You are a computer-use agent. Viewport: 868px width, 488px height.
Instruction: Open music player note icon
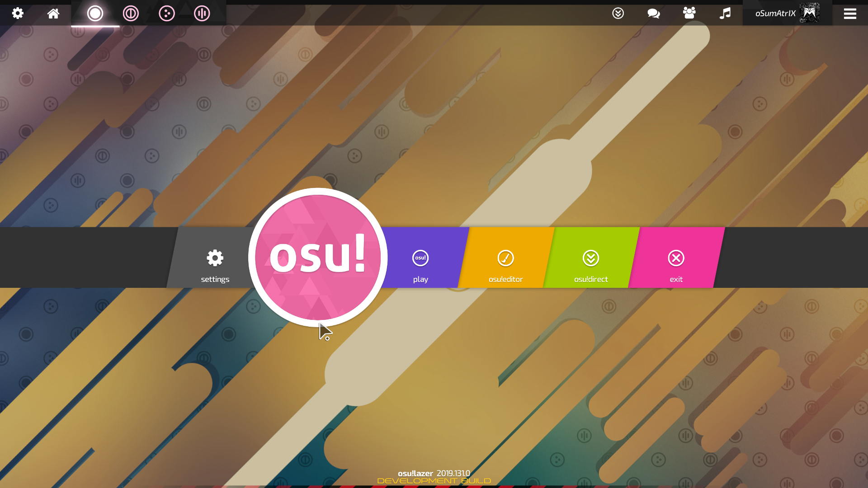tap(725, 13)
